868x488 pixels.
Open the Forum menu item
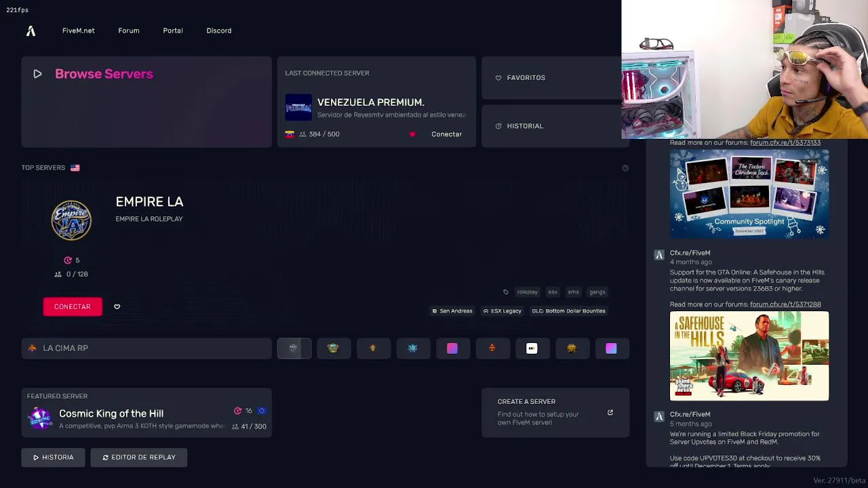coord(128,30)
